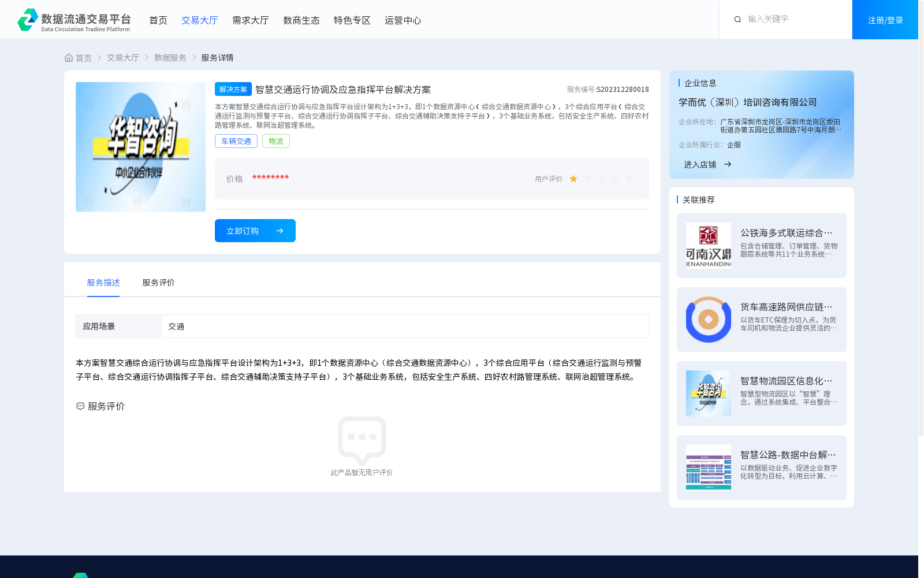Click the 关联推荐 heading
924x578 pixels.
coord(699,200)
